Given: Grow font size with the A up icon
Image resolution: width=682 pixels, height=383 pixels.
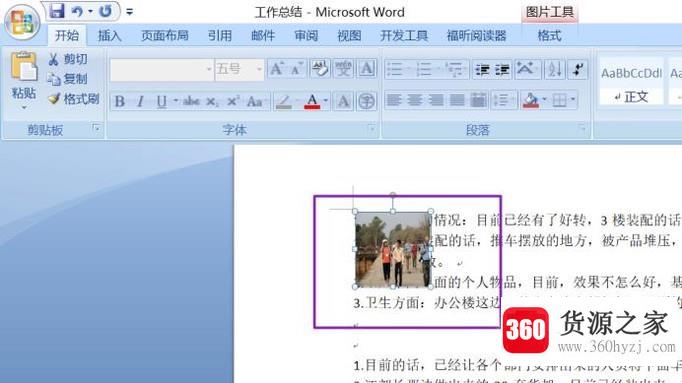Looking at the screenshot, I should point(277,69).
